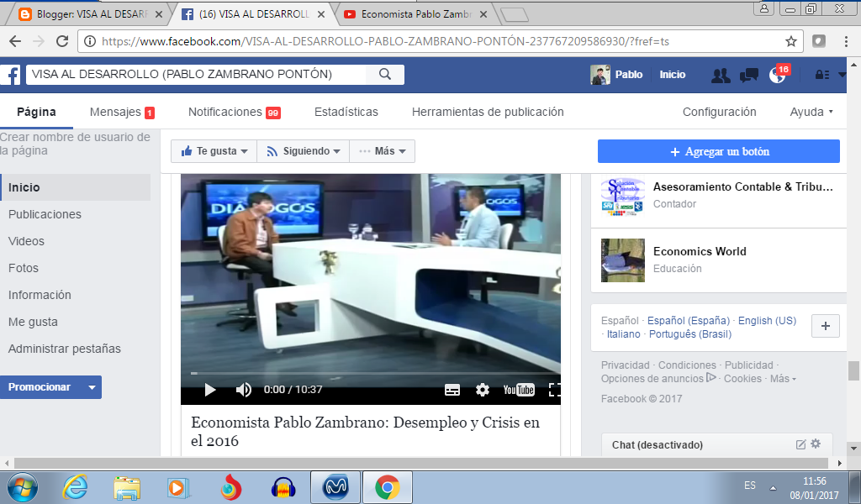Open the notifications globe icon with 16 badge
The image size is (861, 504).
click(778, 74)
